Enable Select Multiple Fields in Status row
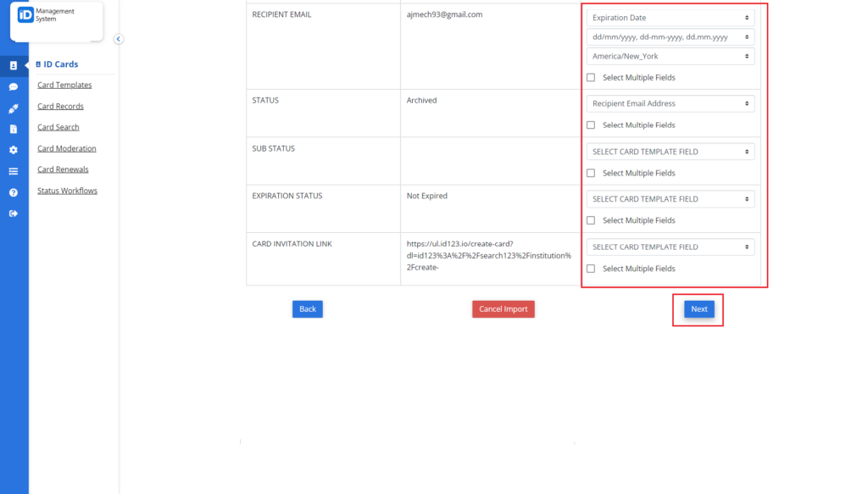The width and height of the screenshot is (868, 494). point(591,125)
